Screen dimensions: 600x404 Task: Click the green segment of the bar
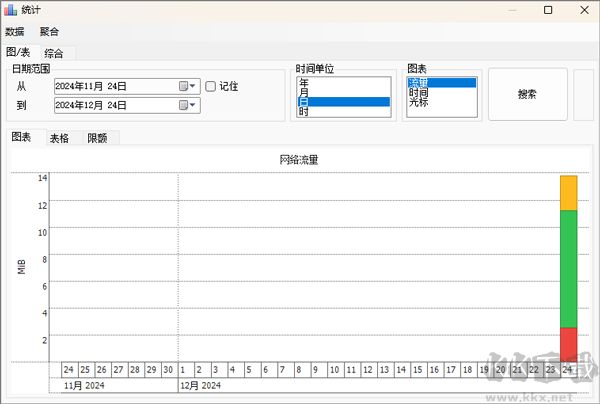coord(568,269)
